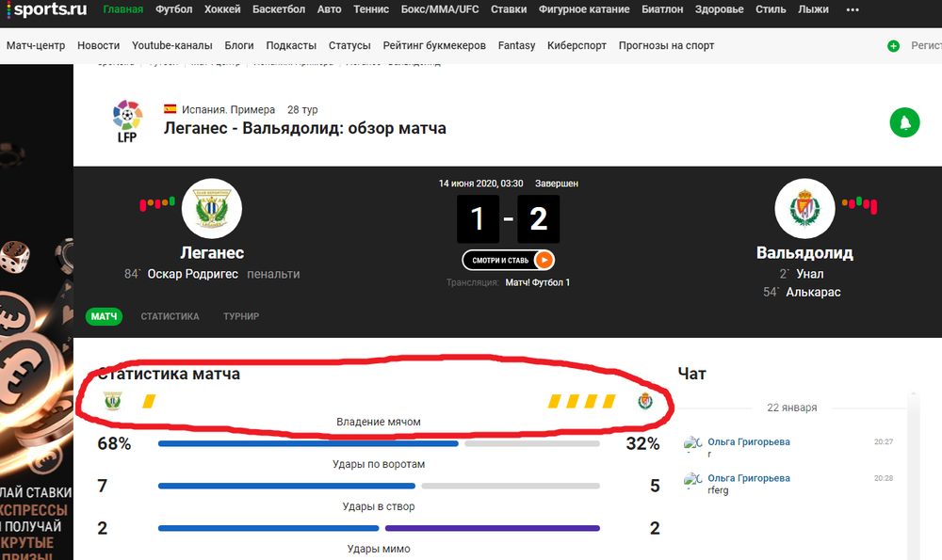Click the green plus registration icon
Image resolution: width=942 pixels, height=560 pixels.
(893, 45)
